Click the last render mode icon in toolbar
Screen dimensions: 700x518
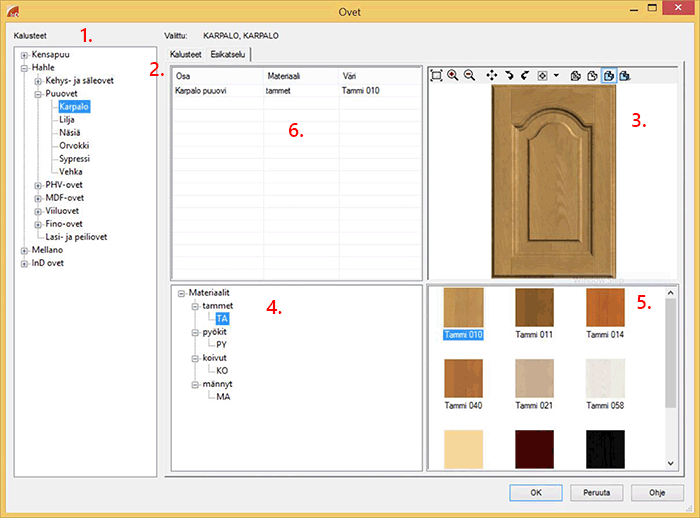click(624, 75)
